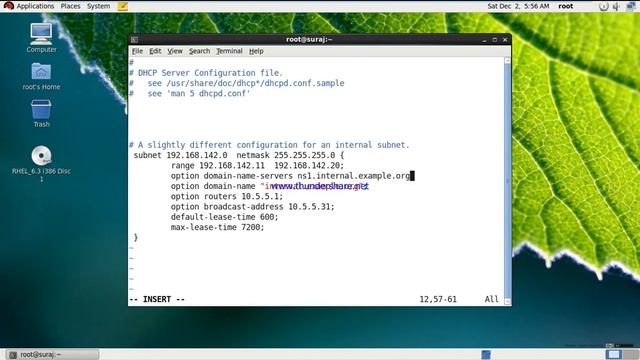Open the System menu
Image resolution: width=640 pixels, height=360 pixels.
pyautogui.click(x=98, y=6)
